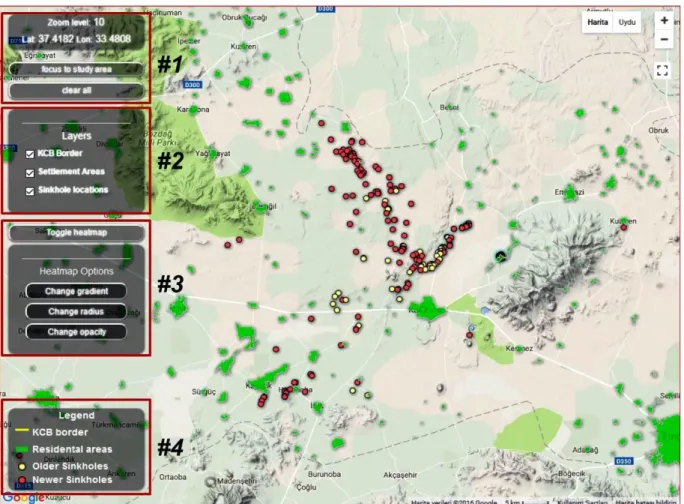Click Change gradient option

point(76,291)
